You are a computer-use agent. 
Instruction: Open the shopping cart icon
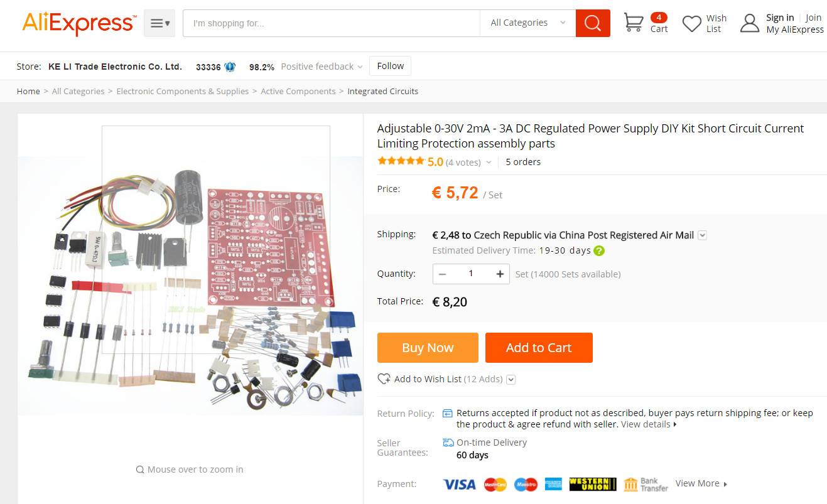(x=634, y=23)
